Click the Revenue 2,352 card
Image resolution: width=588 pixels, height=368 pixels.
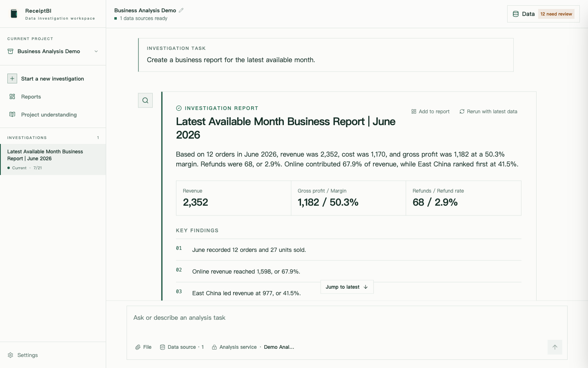(x=234, y=198)
